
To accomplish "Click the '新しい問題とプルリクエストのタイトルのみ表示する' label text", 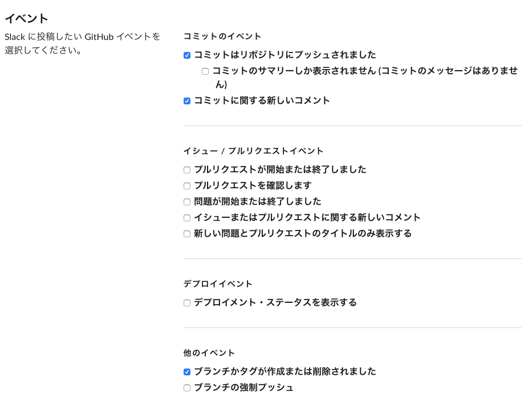I will [x=302, y=233].
